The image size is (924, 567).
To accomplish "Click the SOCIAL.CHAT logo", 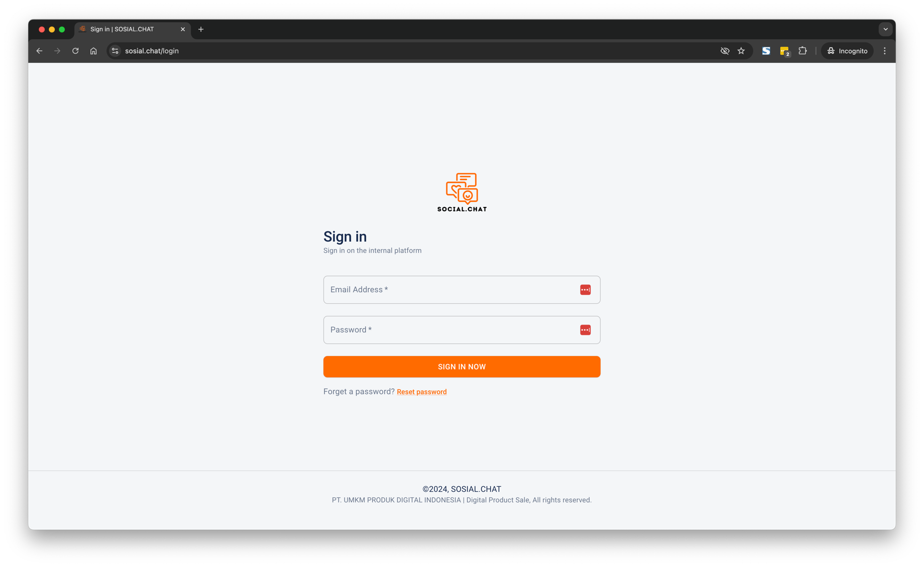I will click(x=461, y=192).
